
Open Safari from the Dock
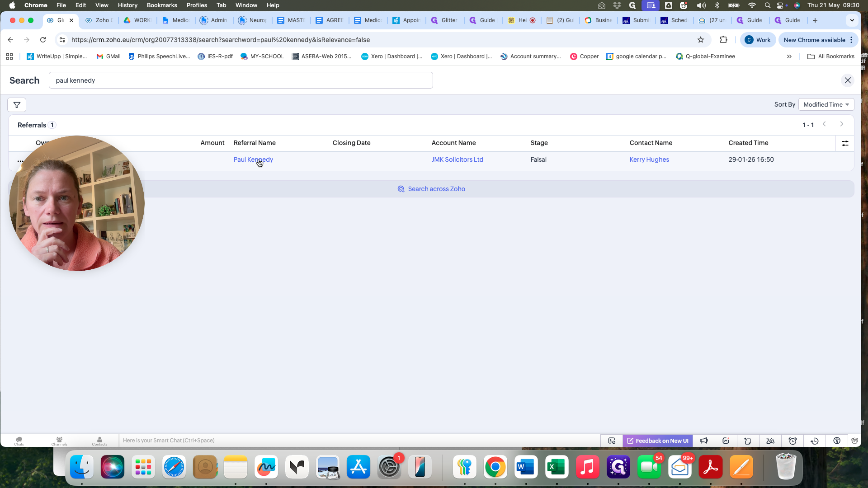174,467
